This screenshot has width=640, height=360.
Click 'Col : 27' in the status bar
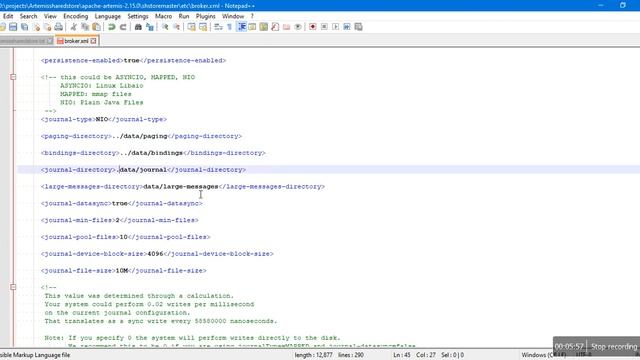[425, 355]
